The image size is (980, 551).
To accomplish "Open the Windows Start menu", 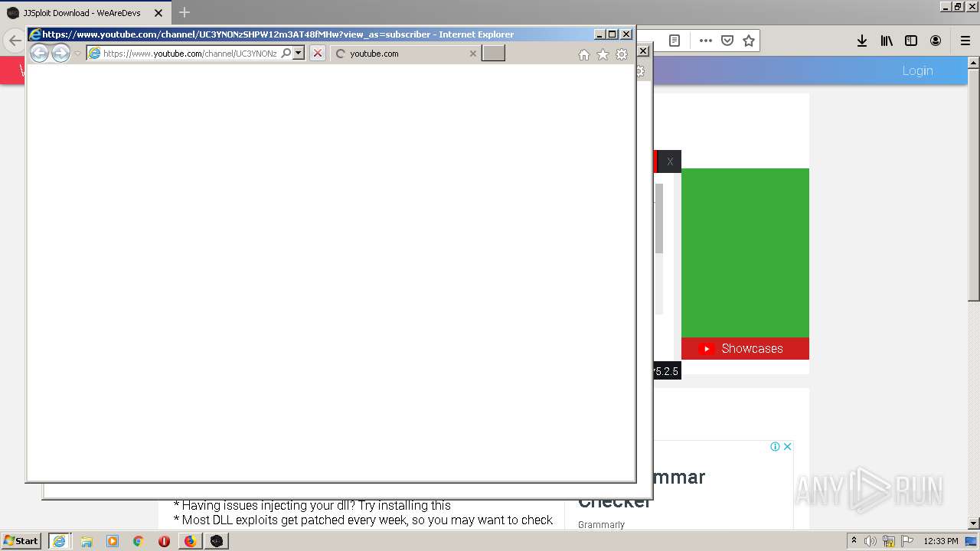I will pos(21,540).
